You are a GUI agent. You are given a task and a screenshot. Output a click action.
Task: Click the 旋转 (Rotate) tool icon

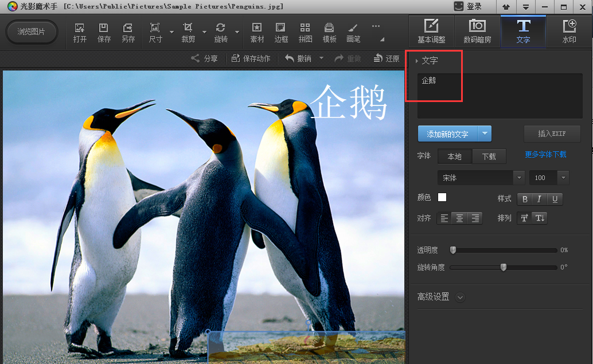tap(221, 32)
